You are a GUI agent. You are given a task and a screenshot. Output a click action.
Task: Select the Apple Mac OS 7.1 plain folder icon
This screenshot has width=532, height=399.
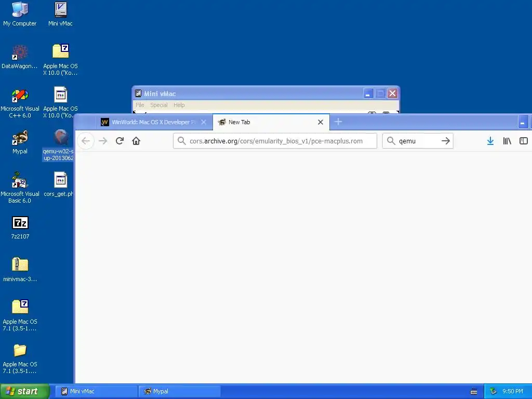(x=20, y=358)
